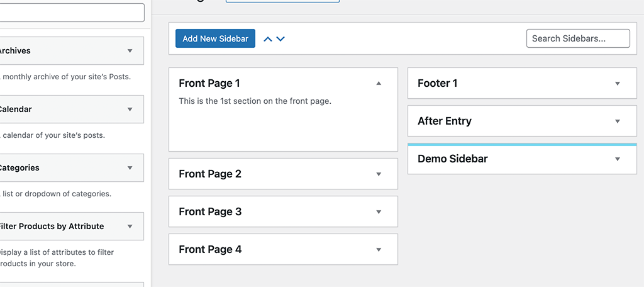Click the up chevron sort icon
Screen dimensions: 644x287
pyautogui.click(x=268, y=39)
